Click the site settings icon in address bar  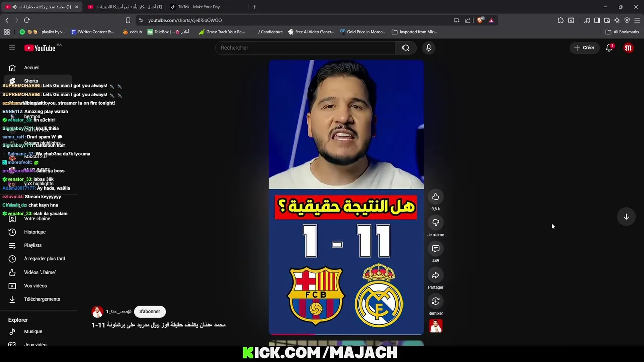[141, 20]
